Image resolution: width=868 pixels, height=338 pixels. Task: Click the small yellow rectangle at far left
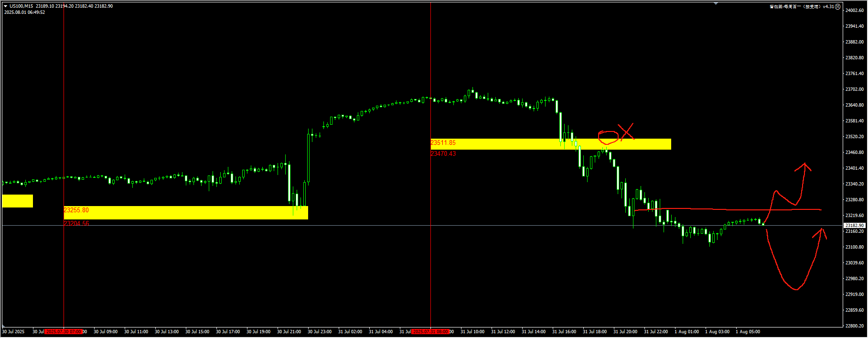click(x=17, y=201)
